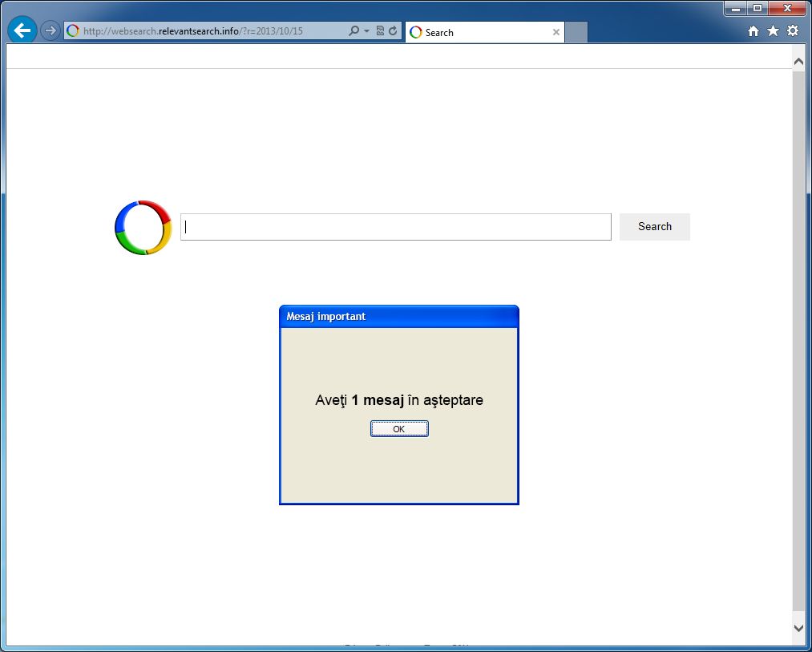This screenshot has width=812, height=652.
Task: Click the 'Aveţi 1 mesaj în aşteptare' text
Action: tap(399, 400)
